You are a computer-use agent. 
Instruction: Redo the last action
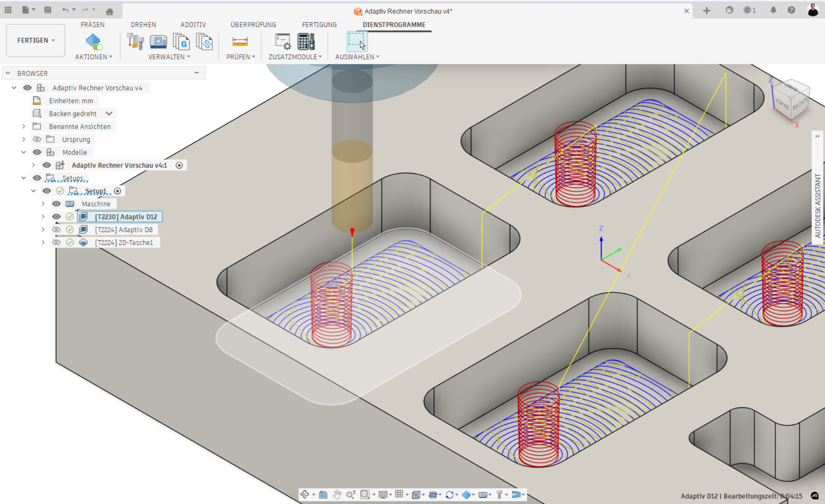point(85,10)
